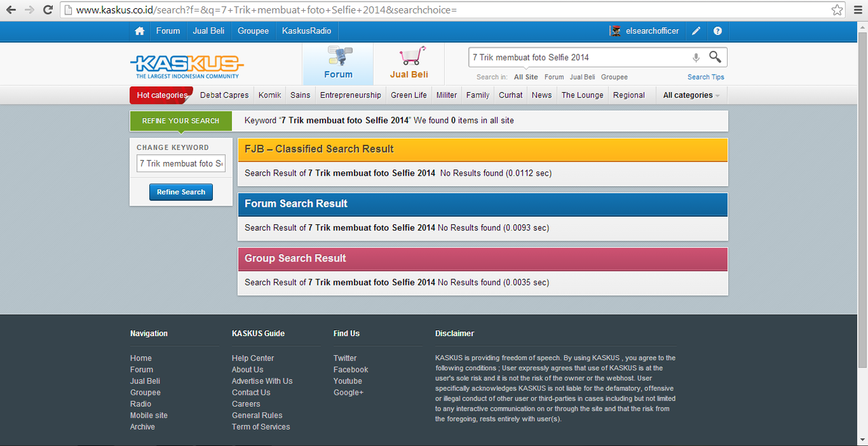Viewport: 868px width, 446px height.
Task: Set search scope to Forum
Action: coord(554,77)
